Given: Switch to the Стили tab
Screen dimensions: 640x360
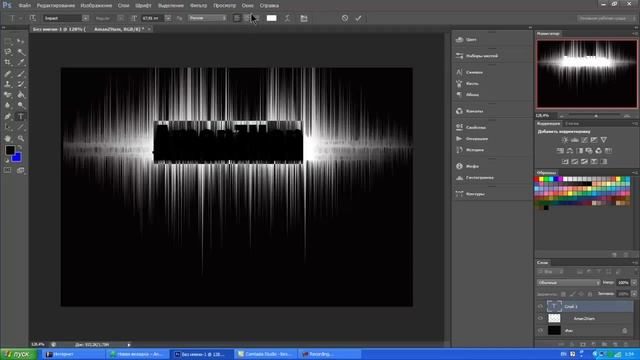Looking at the screenshot, I should 572,123.
